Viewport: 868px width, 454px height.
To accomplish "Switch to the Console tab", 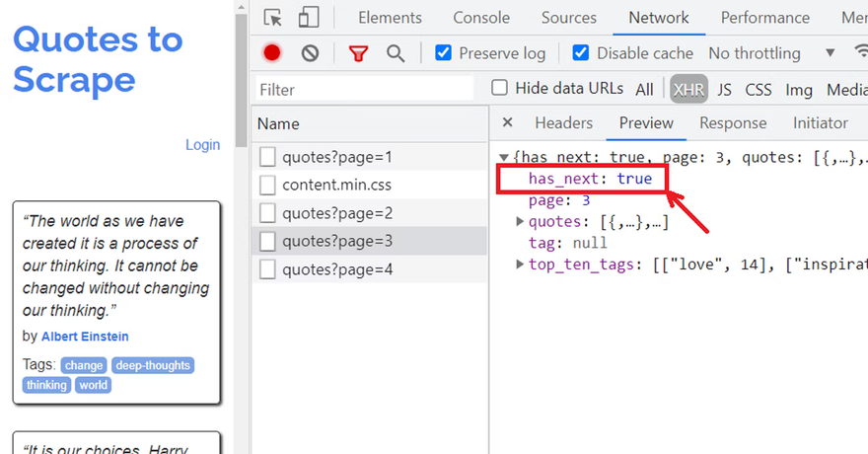I will 481,18.
